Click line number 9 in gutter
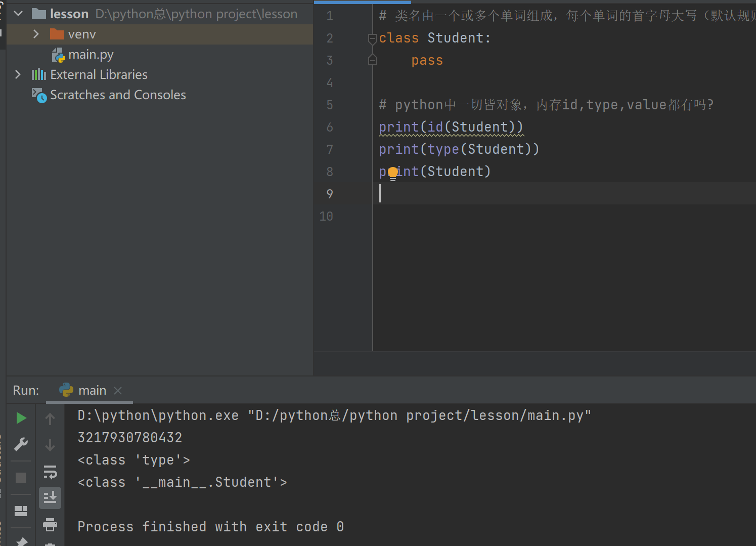This screenshot has height=546, width=756. point(330,194)
